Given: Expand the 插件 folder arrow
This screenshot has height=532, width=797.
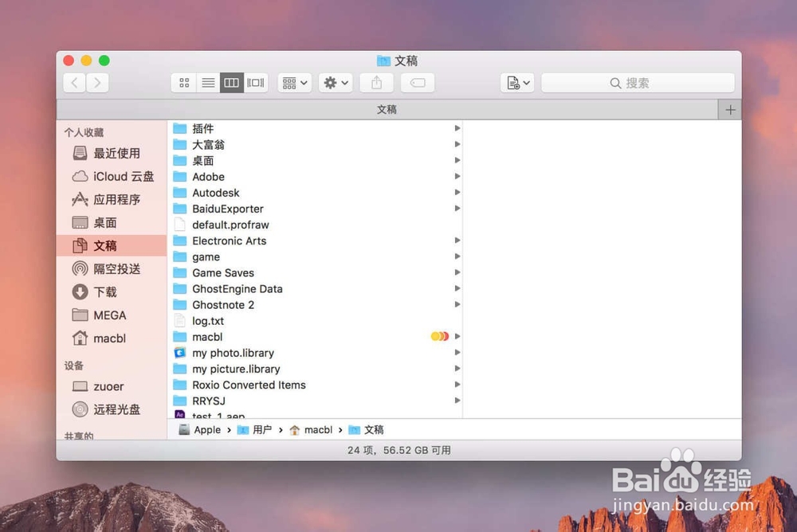Looking at the screenshot, I should click(x=457, y=128).
